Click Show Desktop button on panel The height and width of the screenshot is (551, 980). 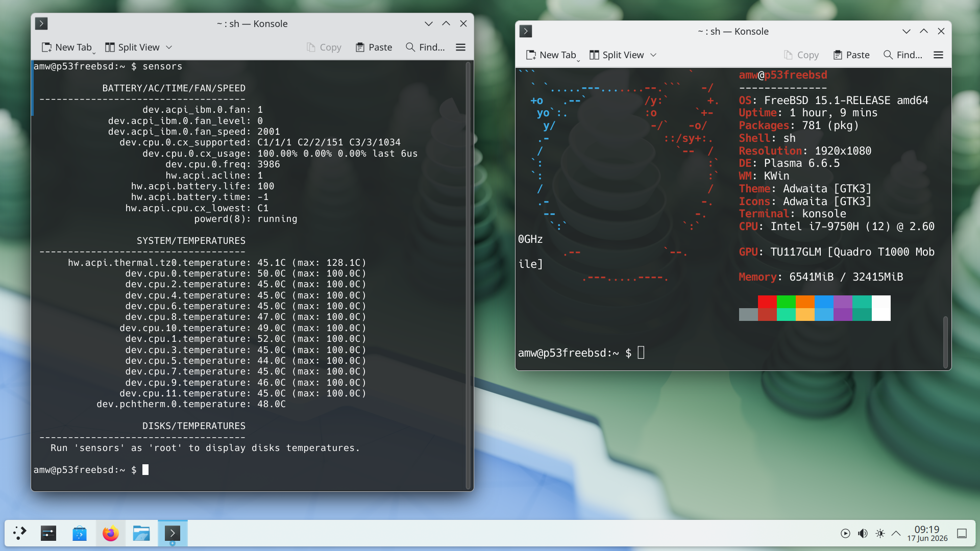(962, 533)
